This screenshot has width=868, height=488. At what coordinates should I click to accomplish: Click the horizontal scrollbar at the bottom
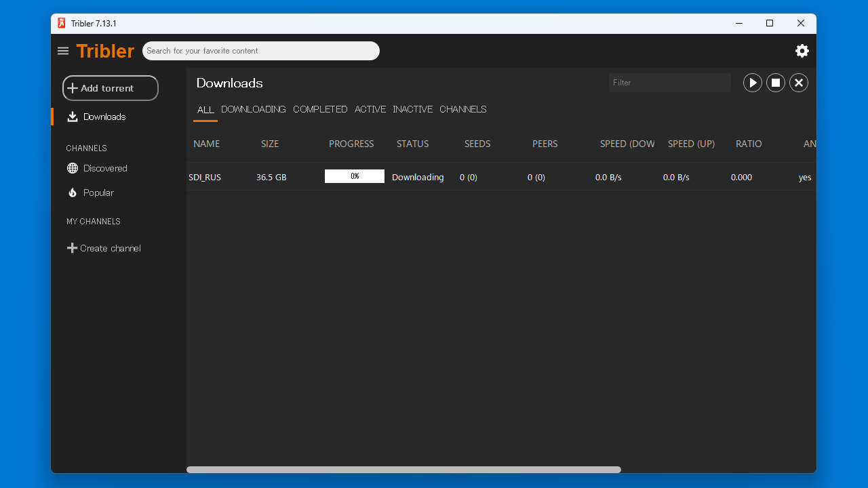(x=404, y=470)
